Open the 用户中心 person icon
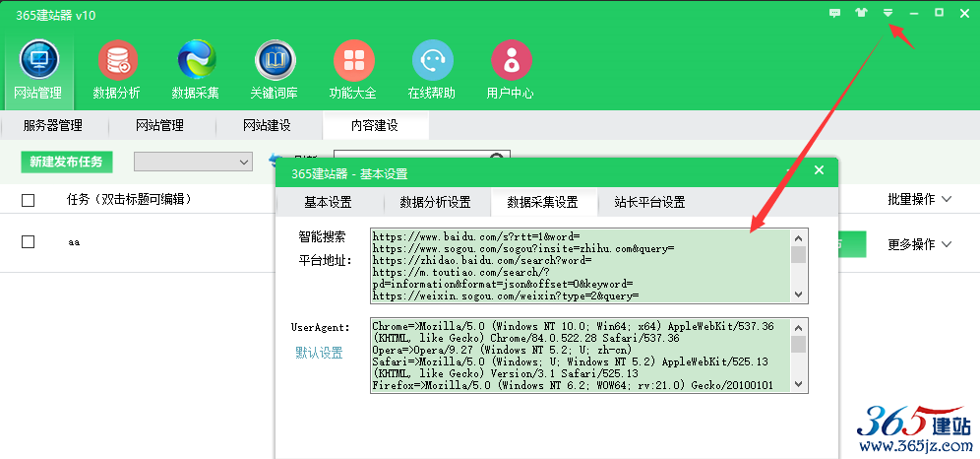This screenshot has height=459, width=980. click(511, 61)
